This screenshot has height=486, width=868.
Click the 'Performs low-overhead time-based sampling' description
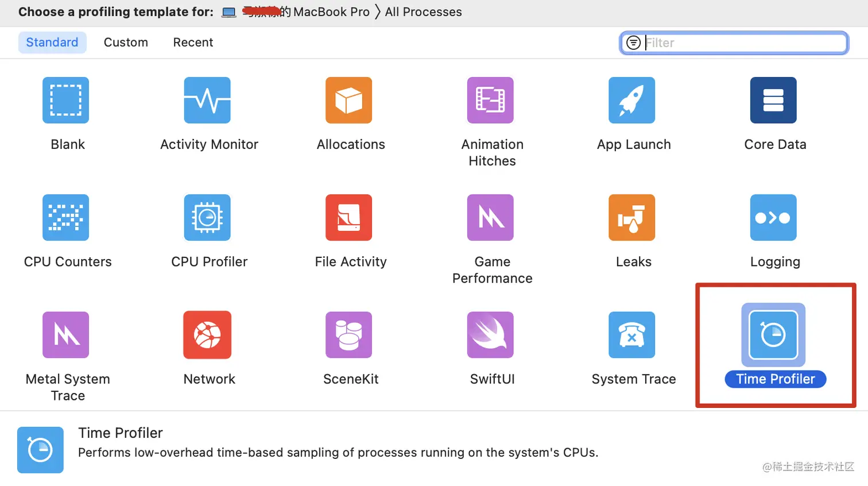[338, 453]
